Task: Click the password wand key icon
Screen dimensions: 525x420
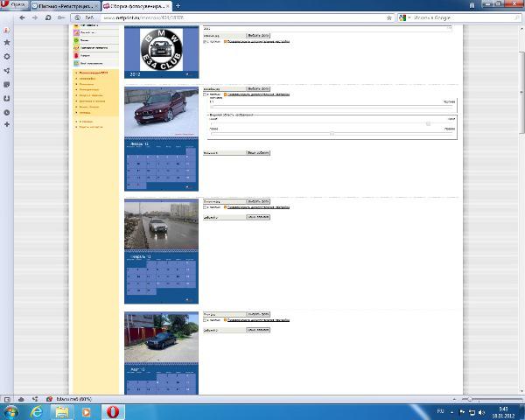Action: pyautogui.click(x=61, y=17)
